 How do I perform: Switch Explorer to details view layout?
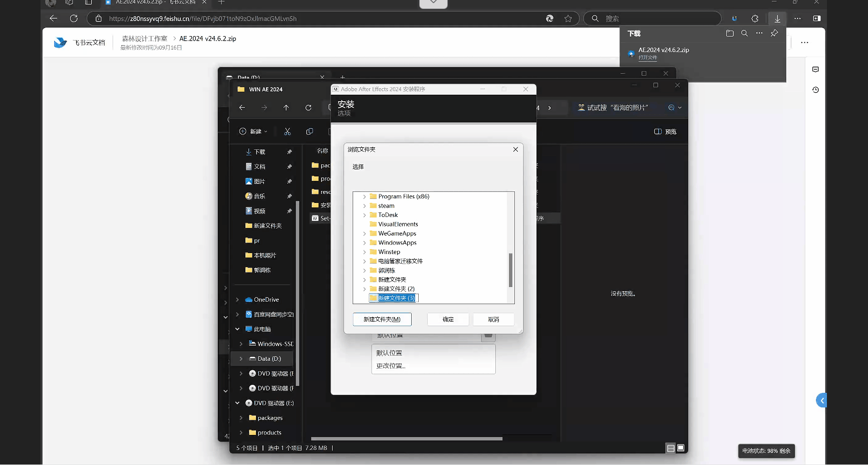[x=671, y=448]
